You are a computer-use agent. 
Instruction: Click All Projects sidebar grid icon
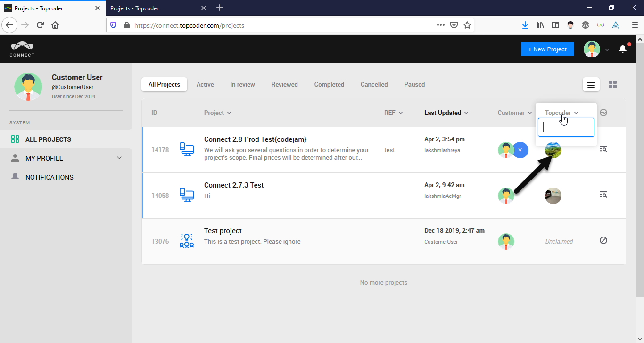coord(15,139)
